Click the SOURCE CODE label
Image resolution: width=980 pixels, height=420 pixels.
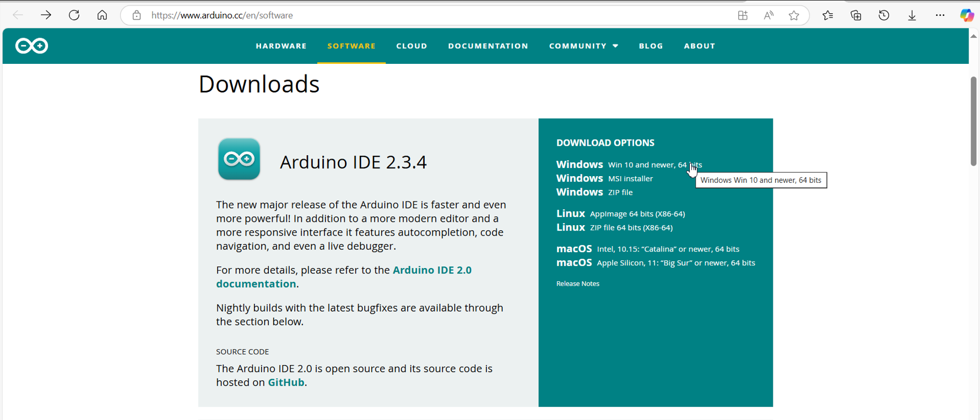[x=242, y=352]
